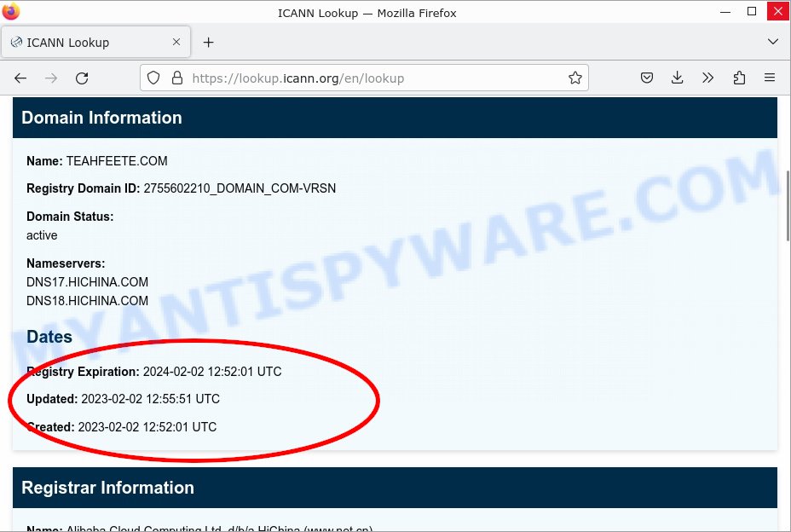The width and height of the screenshot is (791, 532).
Task: Reload the current page
Action: (x=82, y=78)
